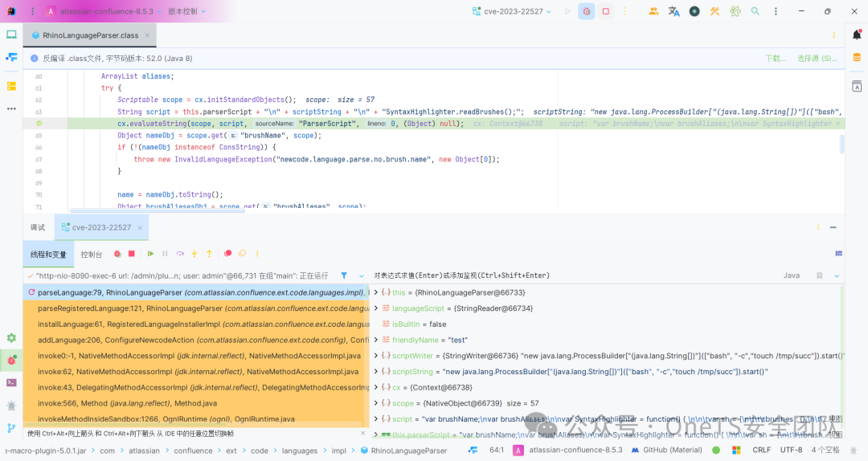Click the Debug bug icon in title bar
The height and width of the screenshot is (461, 868).
(x=586, y=11)
